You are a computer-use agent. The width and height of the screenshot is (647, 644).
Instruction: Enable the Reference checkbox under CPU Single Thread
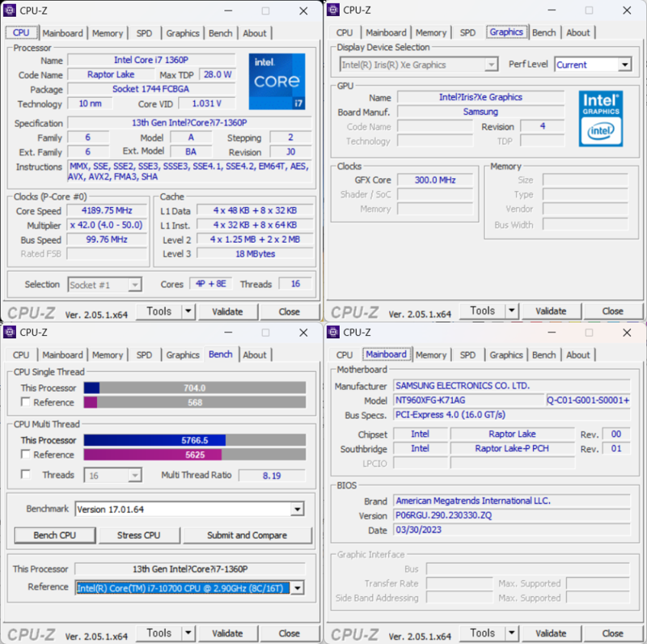(x=26, y=402)
